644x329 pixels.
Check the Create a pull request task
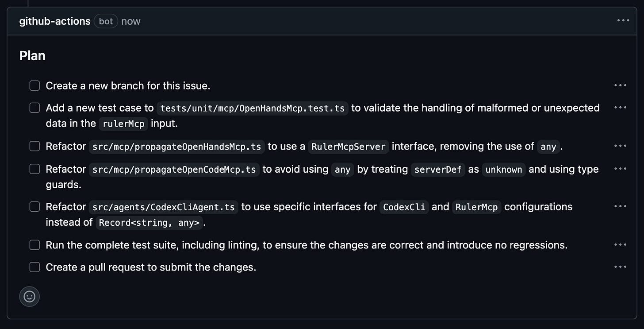(x=34, y=267)
